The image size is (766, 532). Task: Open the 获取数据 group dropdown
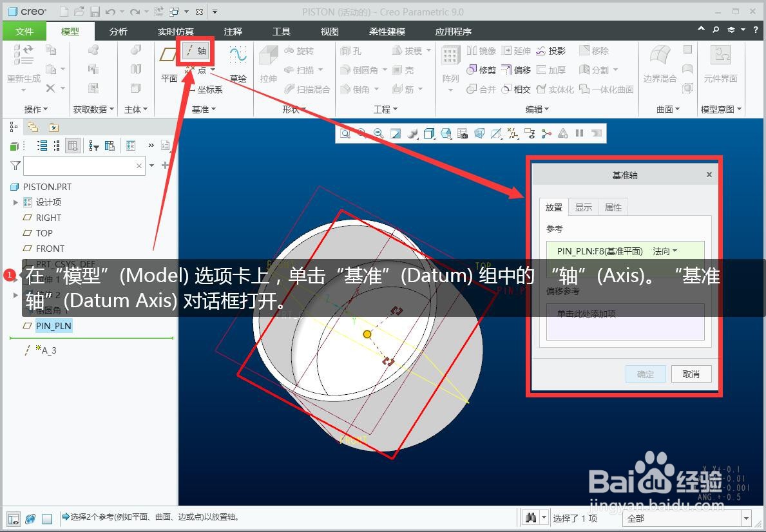point(94,109)
